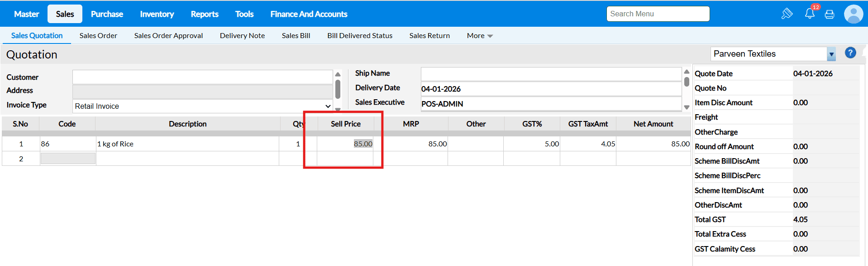The height and width of the screenshot is (266, 868).
Task: Open the blue help question icon
Action: click(x=850, y=53)
